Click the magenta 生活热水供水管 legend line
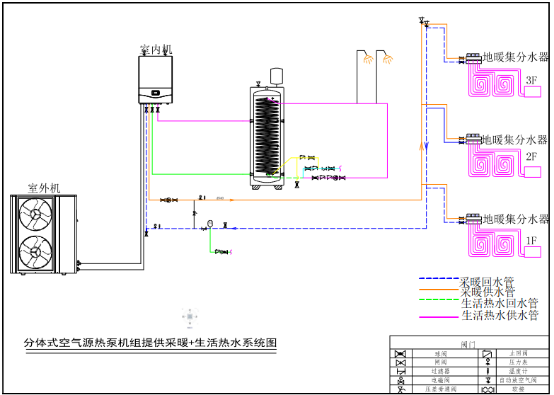The image size is (554, 395). [438, 317]
